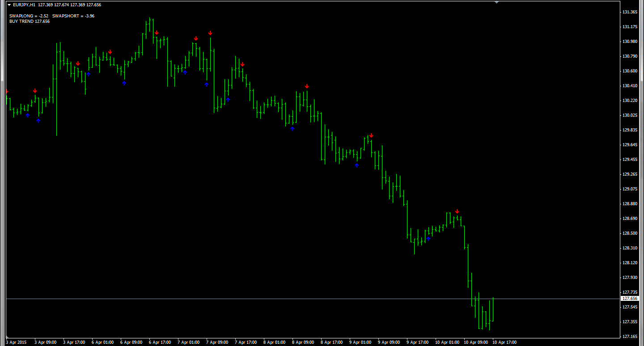The width and height of the screenshot is (644, 346).
Task: Open the EURJPY,H1 dropdown triangle
Action: (x=9, y=5)
